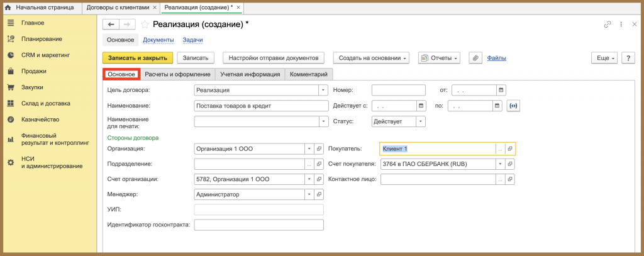Open Контактное лицо record icon

tap(510, 179)
